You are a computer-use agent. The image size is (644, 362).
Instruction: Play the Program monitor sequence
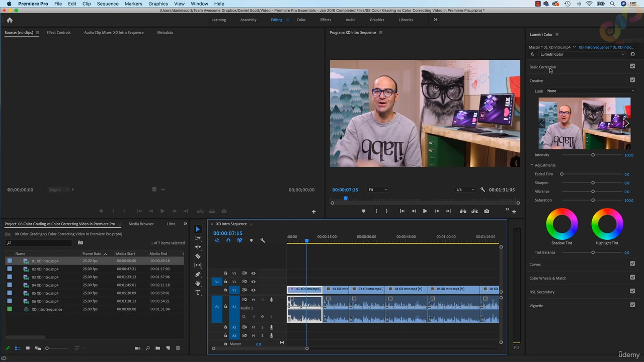pyautogui.click(x=425, y=211)
